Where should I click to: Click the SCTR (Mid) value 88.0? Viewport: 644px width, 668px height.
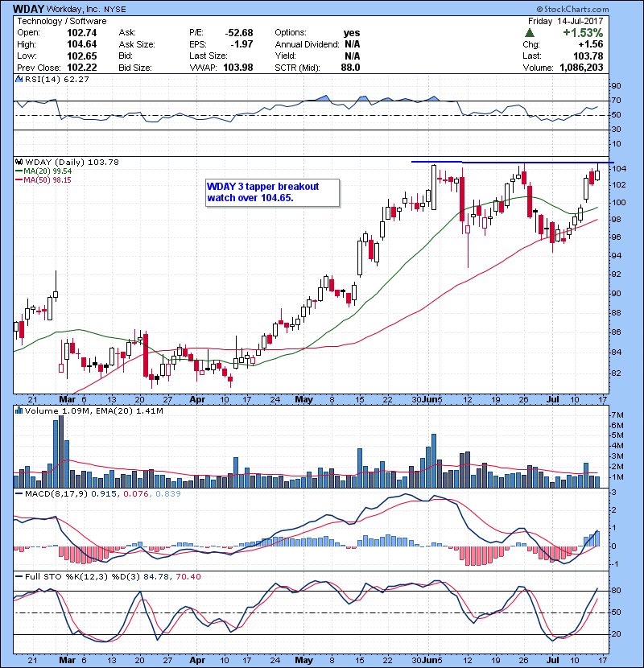click(x=350, y=68)
